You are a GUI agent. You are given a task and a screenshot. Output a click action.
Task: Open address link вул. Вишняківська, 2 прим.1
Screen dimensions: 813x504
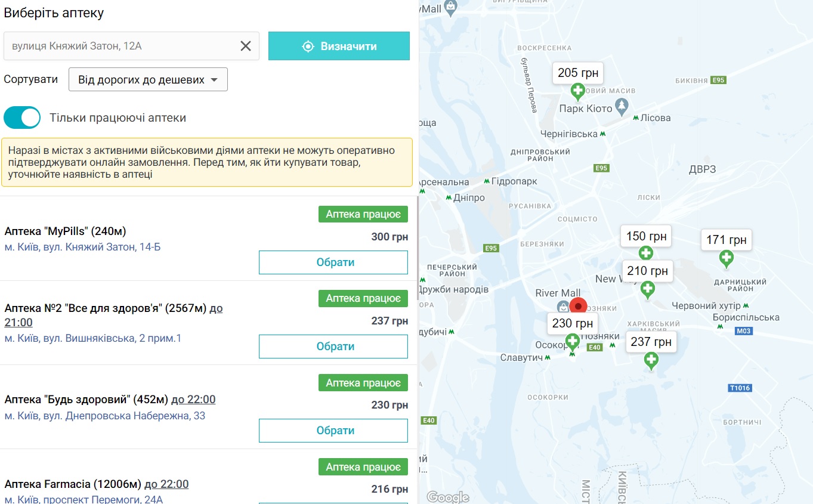coord(92,338)
